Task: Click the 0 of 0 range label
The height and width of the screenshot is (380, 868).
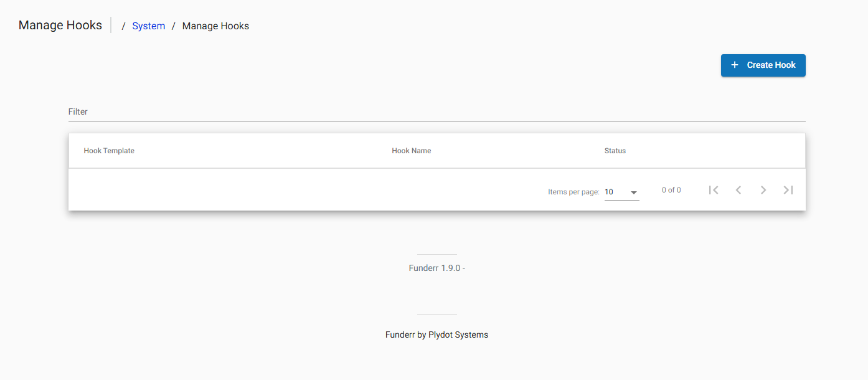Action: coord(671,190)
